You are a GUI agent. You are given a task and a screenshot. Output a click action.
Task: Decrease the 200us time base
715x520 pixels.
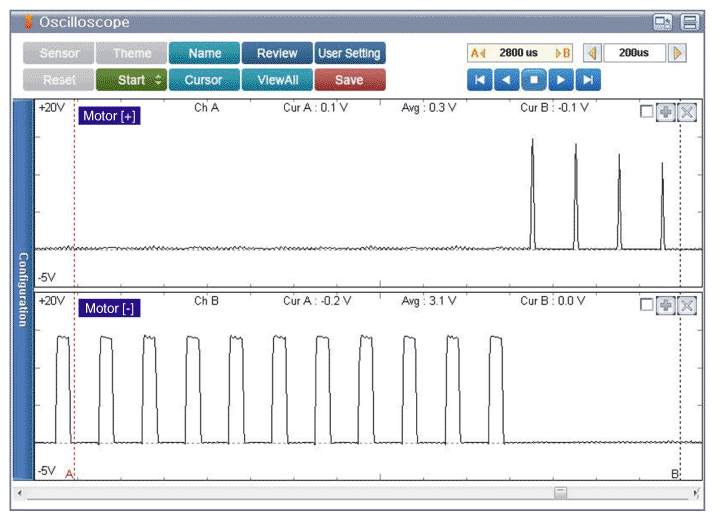pyautogui.click(x=591, y=53)
